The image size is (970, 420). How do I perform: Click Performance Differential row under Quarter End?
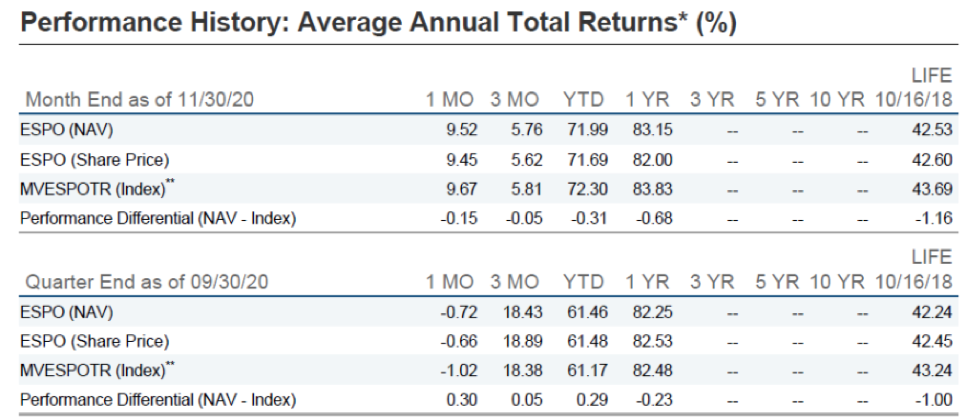pos(158,400)
